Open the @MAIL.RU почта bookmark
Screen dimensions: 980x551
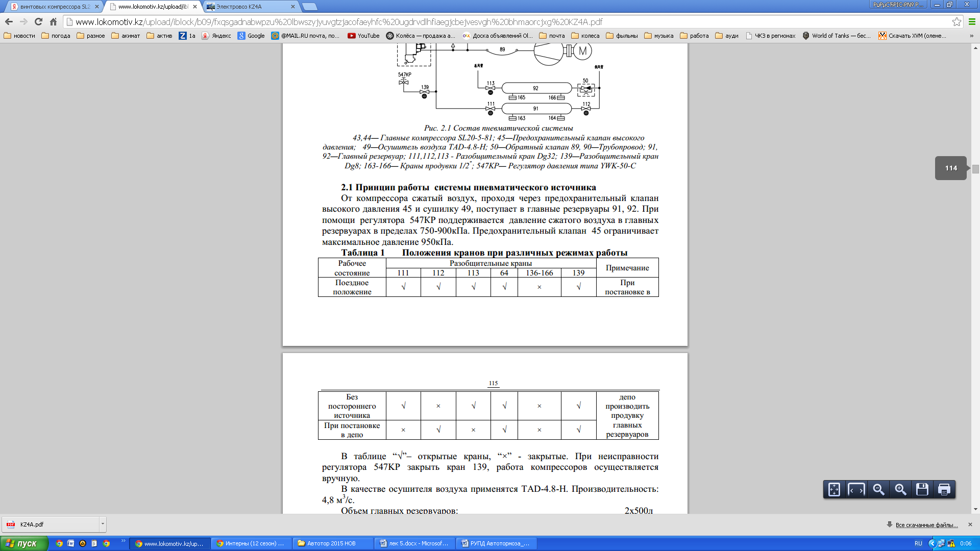305,36
